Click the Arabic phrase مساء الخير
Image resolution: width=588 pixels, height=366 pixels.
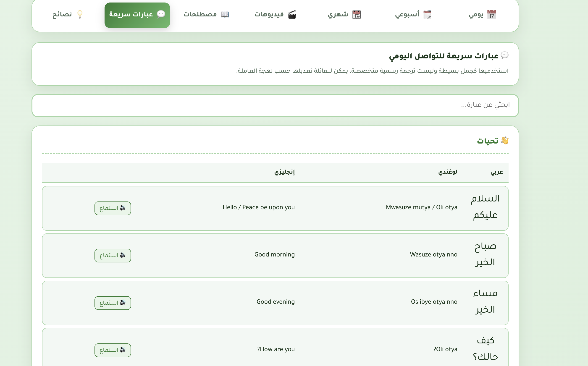485,302
